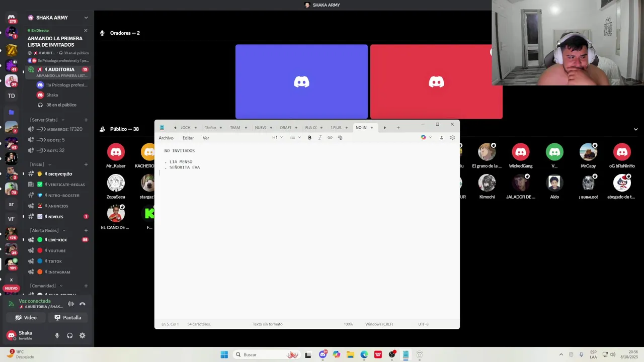The height and width of the screenshot is (362, 644).
Task: Open the H1 heading style dropdown
Action: point(277,137)
